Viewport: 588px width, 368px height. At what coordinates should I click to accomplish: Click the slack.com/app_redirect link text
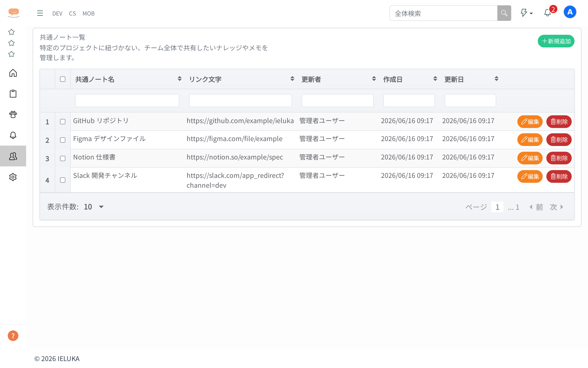click(235, 180)
